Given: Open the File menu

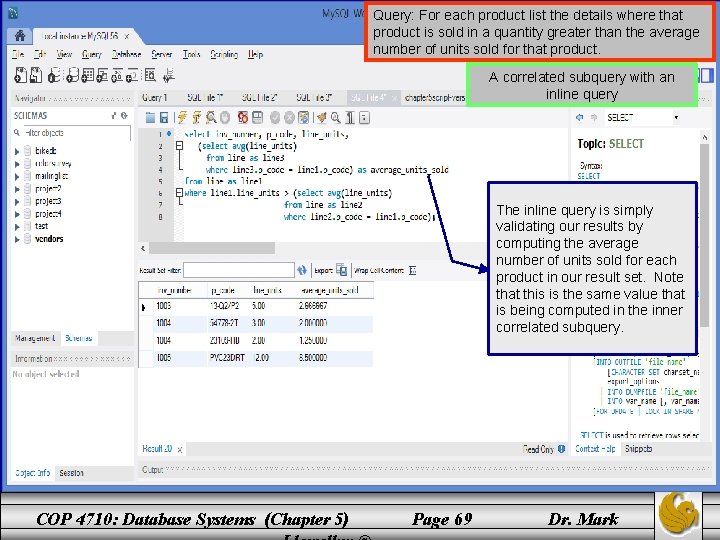Looking at the screenshot, I should 18,54.
